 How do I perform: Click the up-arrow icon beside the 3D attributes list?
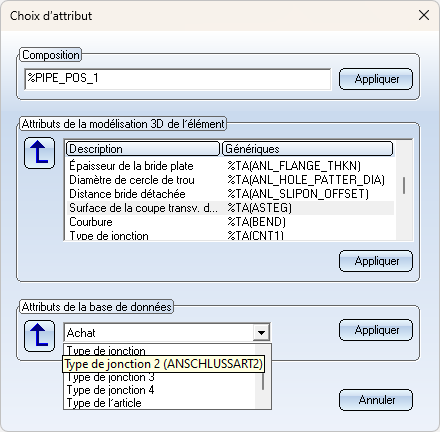click(x=39, y=153)
